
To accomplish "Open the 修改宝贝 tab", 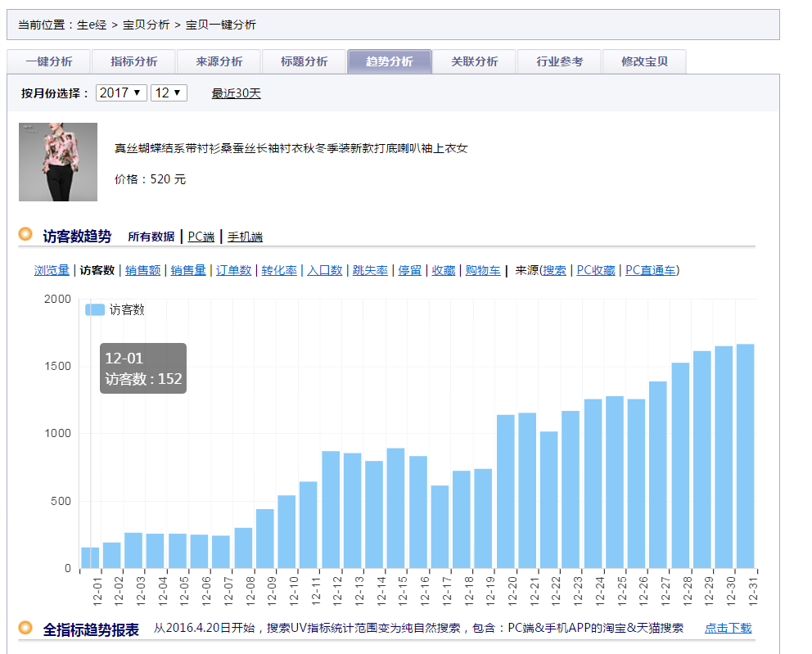I will click(x=644, y=61).
